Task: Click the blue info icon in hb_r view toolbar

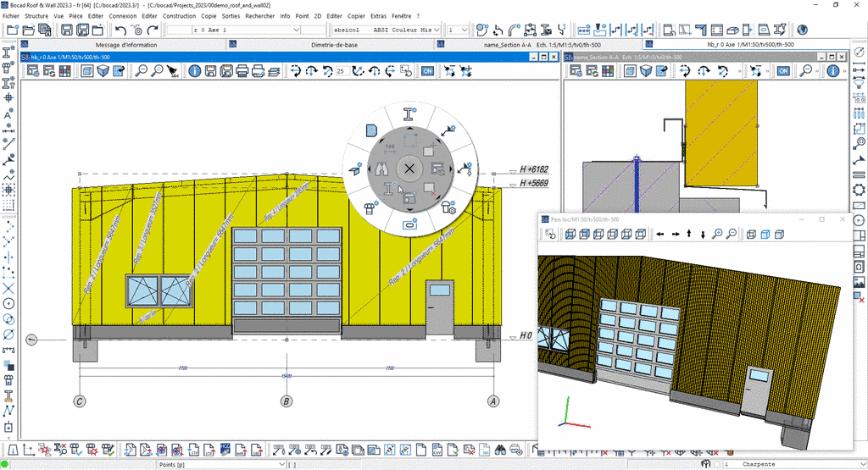Action: point(194,71)
